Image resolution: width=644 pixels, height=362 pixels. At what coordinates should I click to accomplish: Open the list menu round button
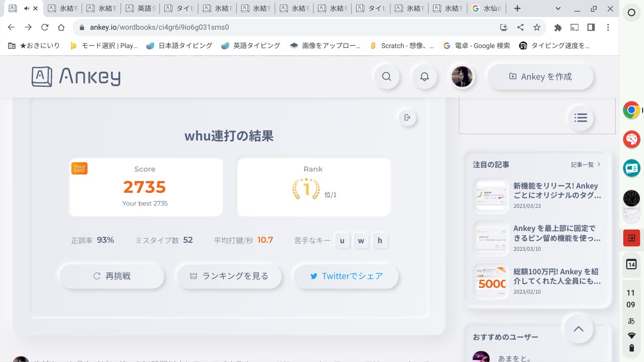pos(580,118)
